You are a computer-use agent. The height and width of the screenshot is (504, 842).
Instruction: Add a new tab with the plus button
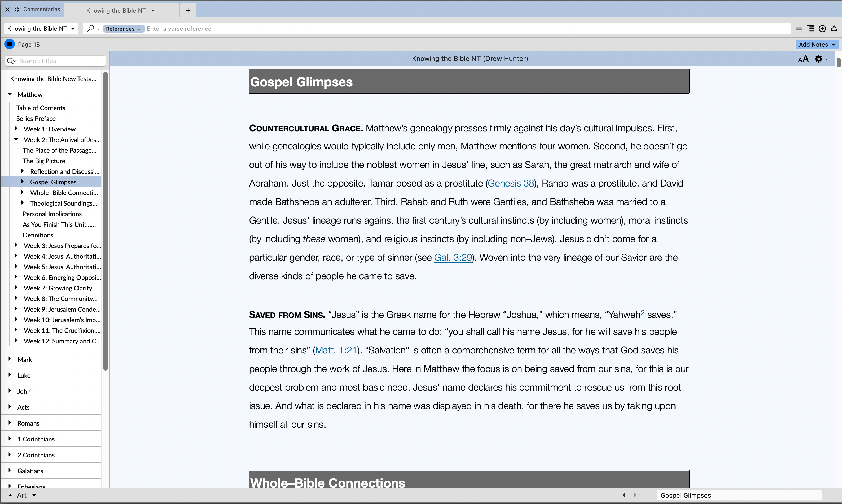(x=188, y=11)
